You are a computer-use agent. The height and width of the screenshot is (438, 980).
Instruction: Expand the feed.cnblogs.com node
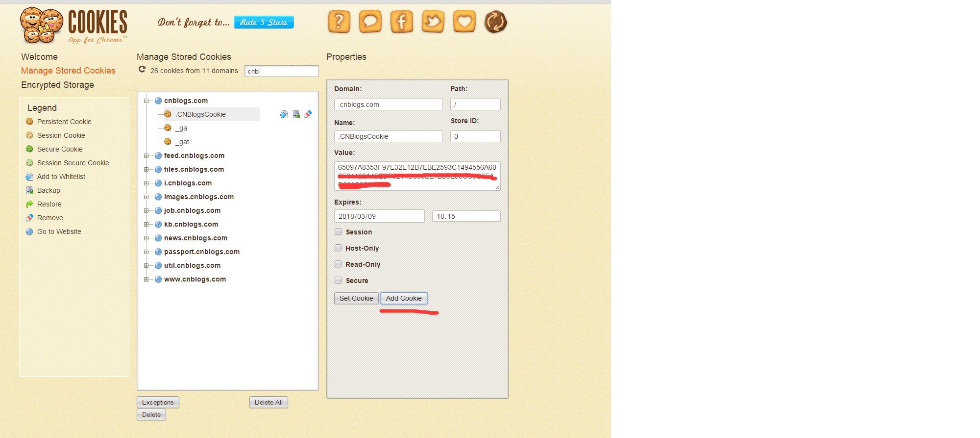146,155
